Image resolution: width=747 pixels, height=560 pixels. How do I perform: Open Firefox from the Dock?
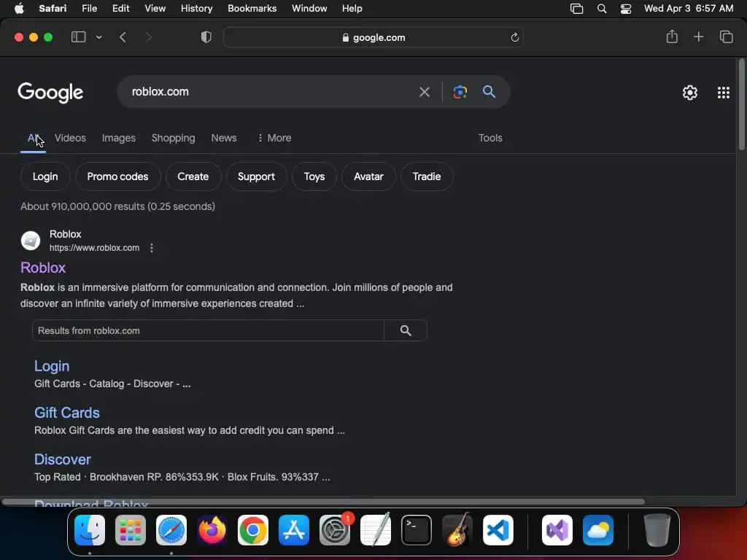click(212, 530)
